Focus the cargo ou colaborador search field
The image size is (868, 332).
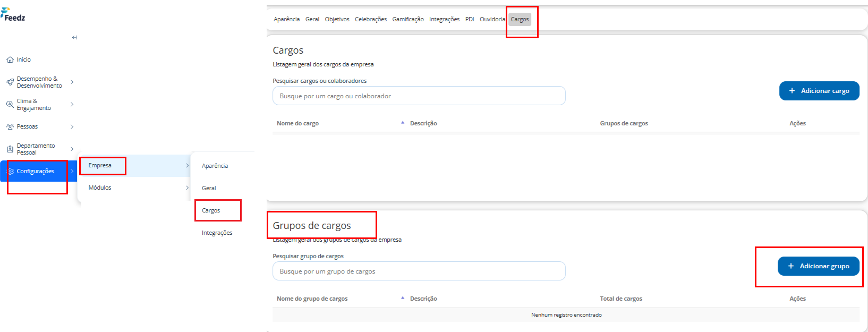(419, 96)
